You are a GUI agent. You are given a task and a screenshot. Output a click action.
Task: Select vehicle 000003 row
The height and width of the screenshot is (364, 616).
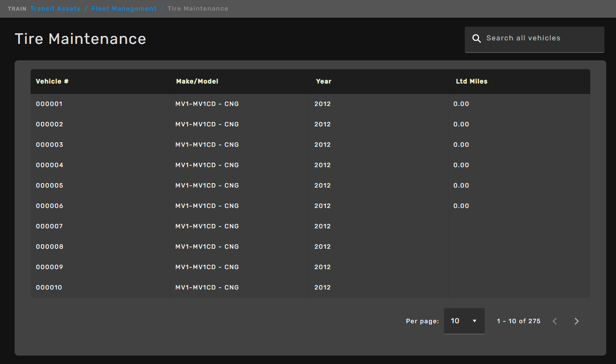49,145
